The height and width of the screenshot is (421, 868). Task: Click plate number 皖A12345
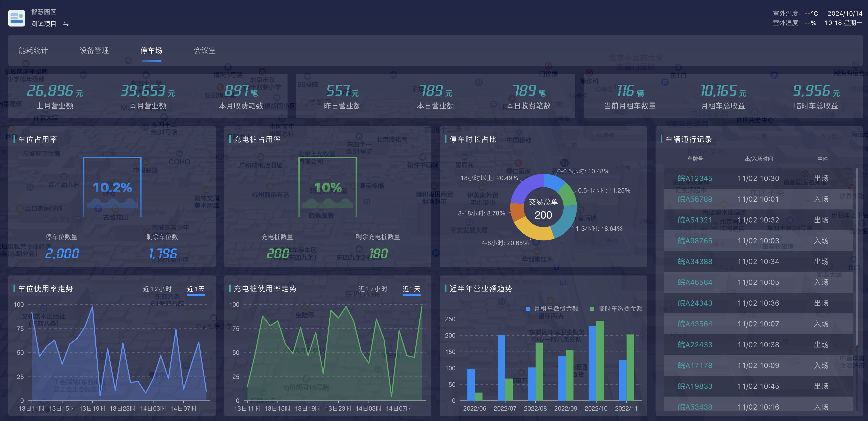click(x=695, y=178)
